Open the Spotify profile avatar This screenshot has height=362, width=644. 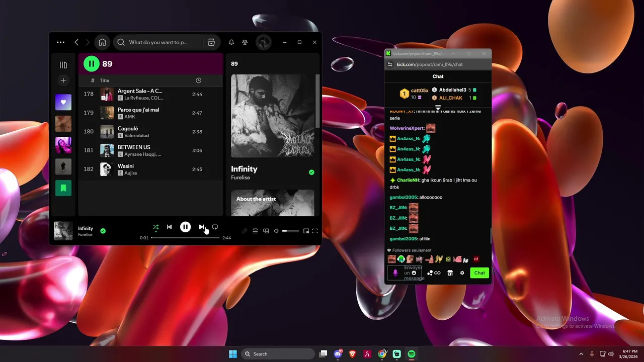coord(264,42)
